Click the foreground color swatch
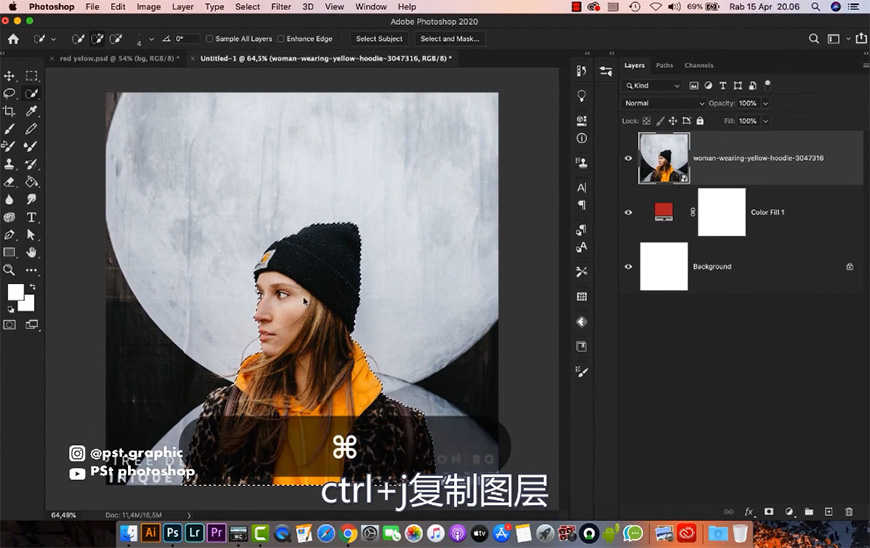Image resolution: width=870 pixels, height=548 pixels. point(16,292)
